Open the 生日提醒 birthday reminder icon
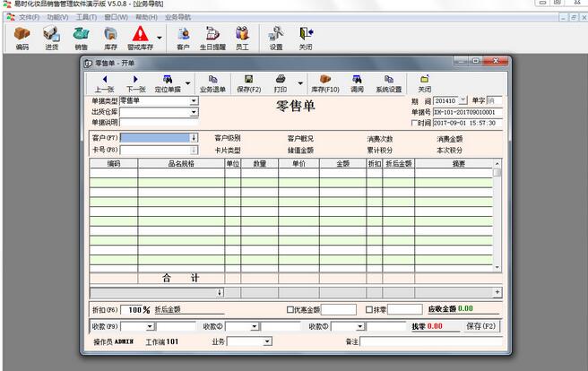 click(x=212, y=39)
